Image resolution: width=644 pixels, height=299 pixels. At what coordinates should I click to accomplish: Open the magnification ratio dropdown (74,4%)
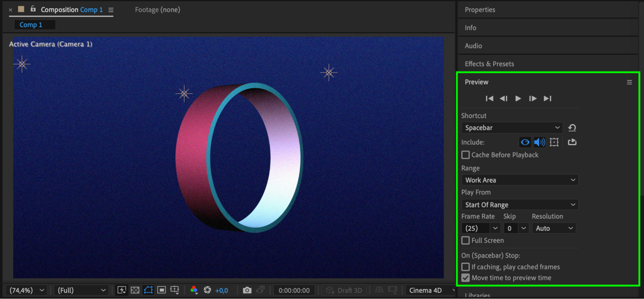click(x=27, y=290)
